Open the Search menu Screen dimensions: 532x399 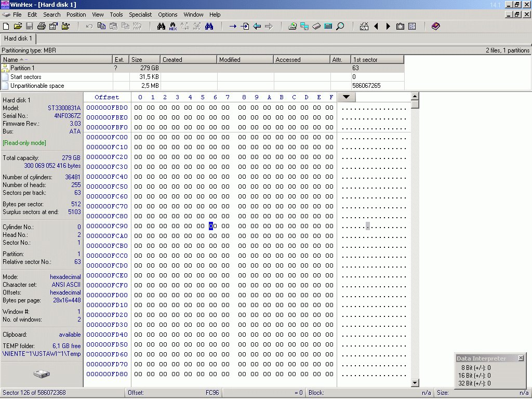click(51, 15)
